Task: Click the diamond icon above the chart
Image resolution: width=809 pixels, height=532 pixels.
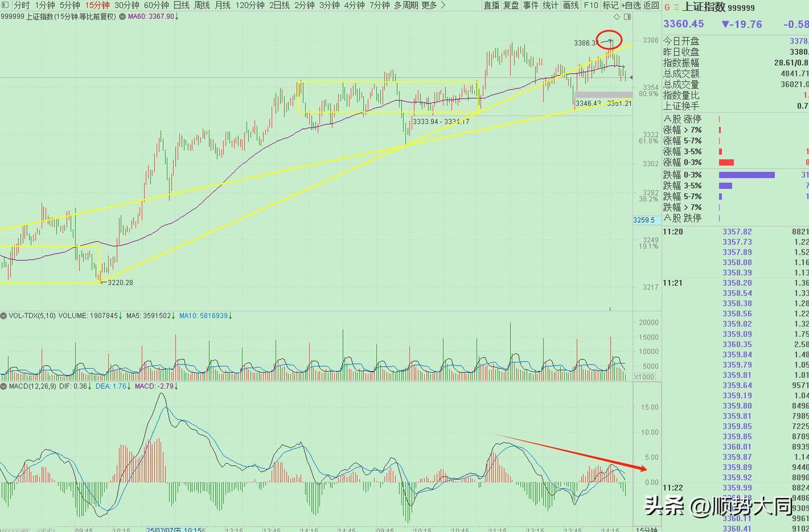Action: pos(617,16)
